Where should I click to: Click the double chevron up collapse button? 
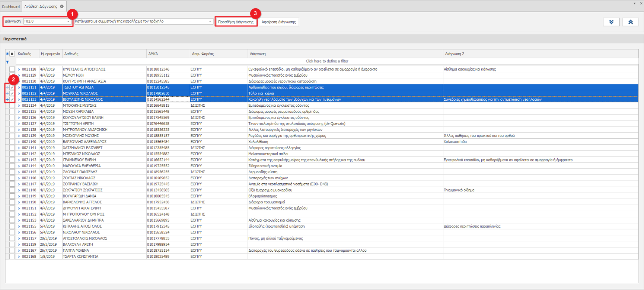coord(630,22)
